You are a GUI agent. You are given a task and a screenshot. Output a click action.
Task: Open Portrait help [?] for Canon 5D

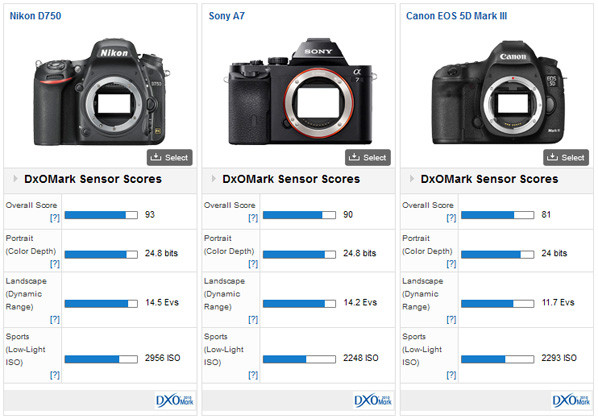point(451,263)
